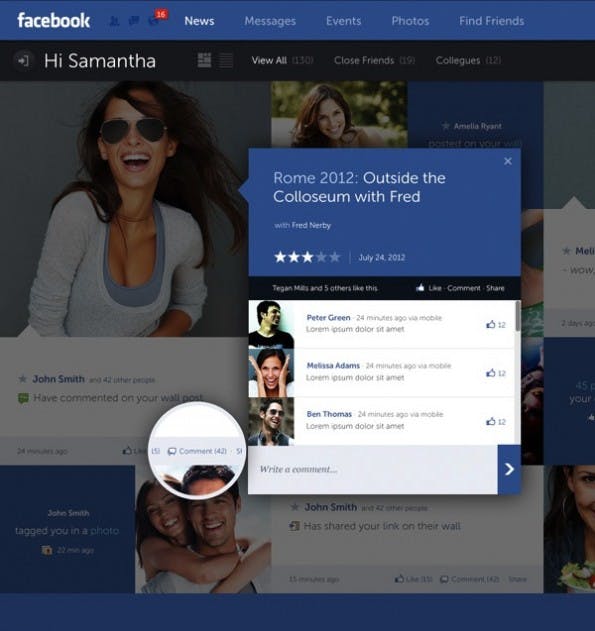595x631 pixels.
Task: Close the Rome 2012 popup
Action: (x=508, y=161)
